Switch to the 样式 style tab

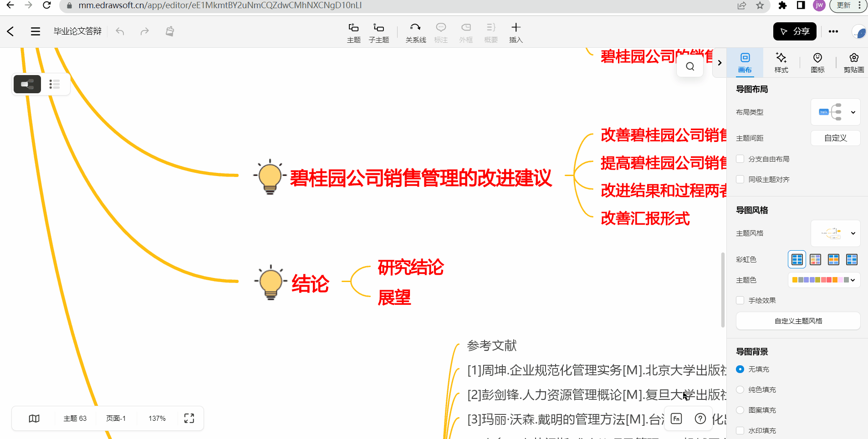pos(781,63)
